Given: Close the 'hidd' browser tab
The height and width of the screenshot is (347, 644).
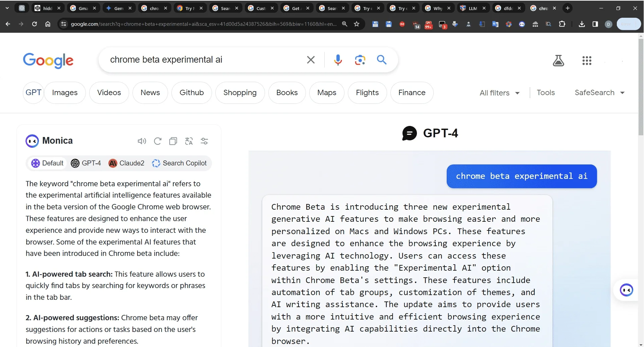Looking at the screenshot, I should [x=59, y=8].
